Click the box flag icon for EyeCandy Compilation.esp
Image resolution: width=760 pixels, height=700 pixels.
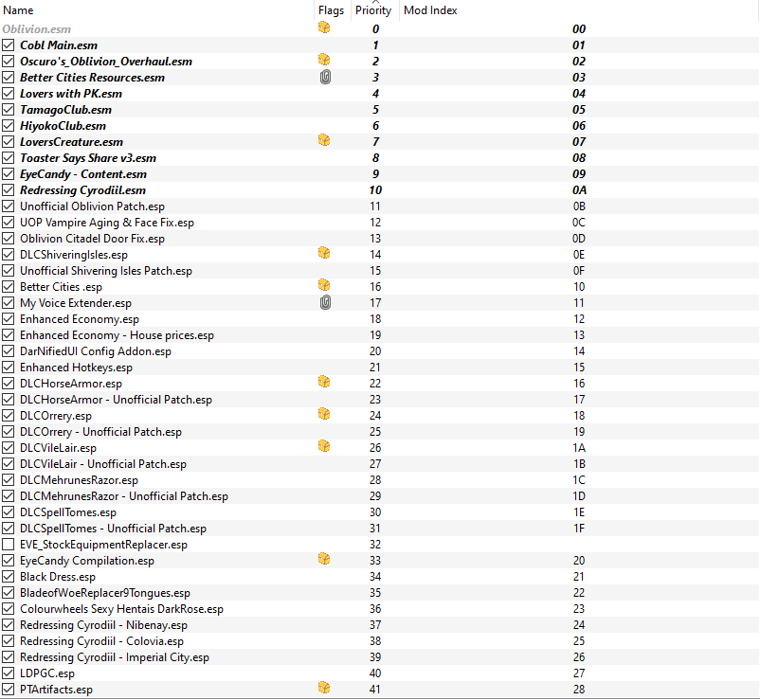(324, 559)
